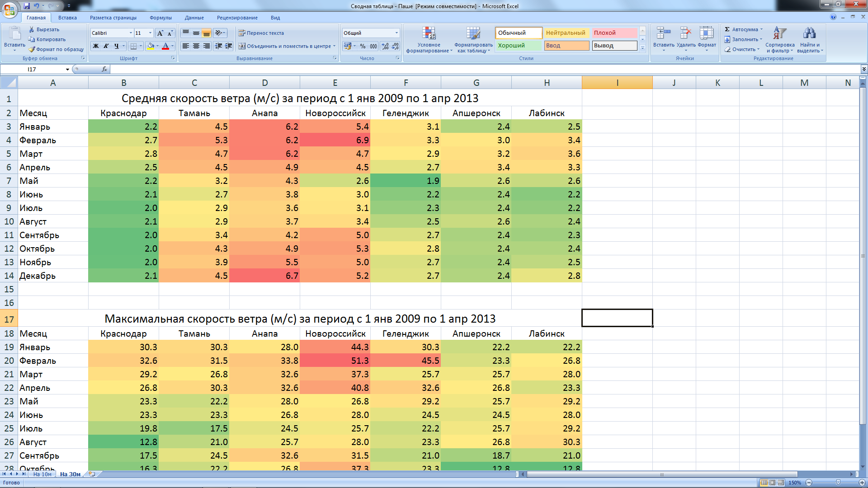Expand the number format Общий dropdown
The height and width of the screenshot is (488, 868).
pos(396,33)
